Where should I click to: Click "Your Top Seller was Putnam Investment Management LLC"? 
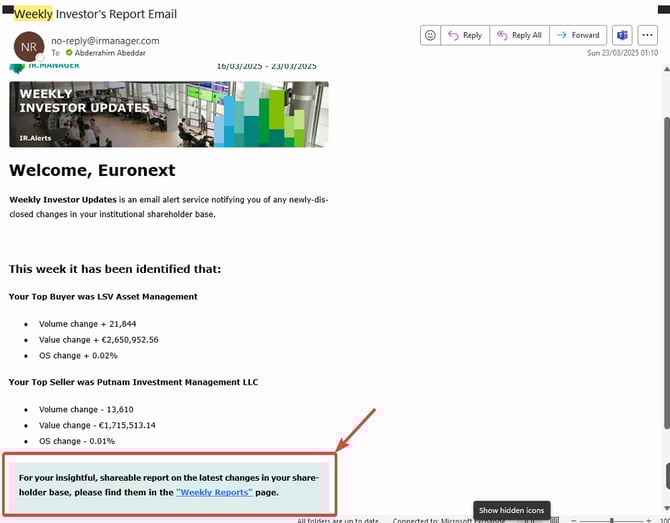(133, 382)
